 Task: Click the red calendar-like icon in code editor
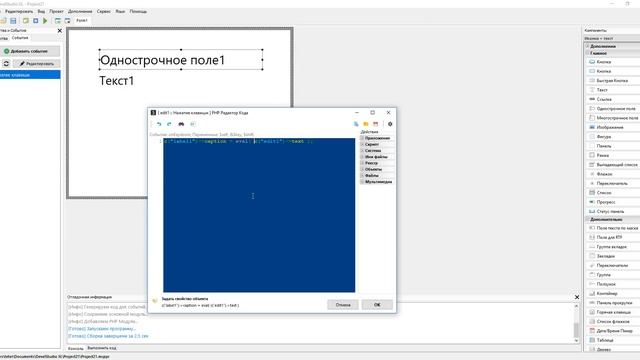376,124
